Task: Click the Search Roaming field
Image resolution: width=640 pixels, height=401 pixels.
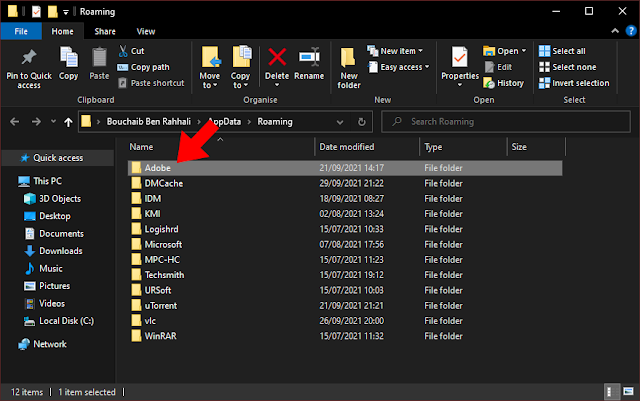Action: 506,122
